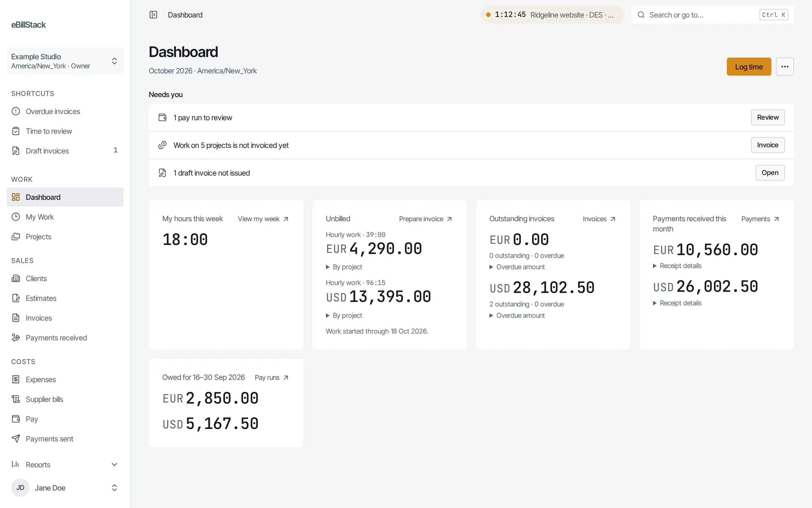This screenshot has height=508, width=812.
Task: Focus the Search or go to field
Action: (713, 15)
